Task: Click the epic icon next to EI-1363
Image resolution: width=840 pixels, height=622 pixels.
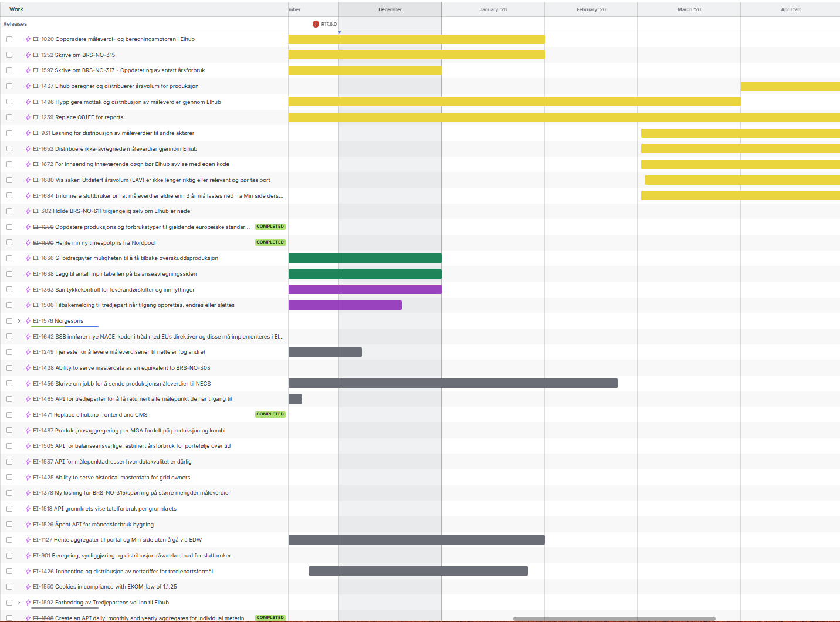Action: pyautogui.click(x=28, y=290)
